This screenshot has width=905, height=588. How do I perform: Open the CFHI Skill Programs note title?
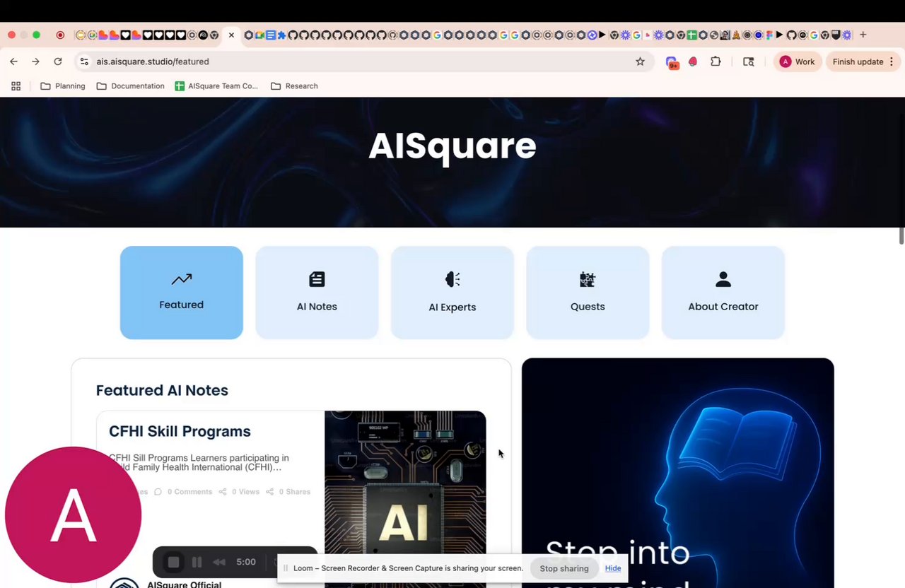coord(180,431)
